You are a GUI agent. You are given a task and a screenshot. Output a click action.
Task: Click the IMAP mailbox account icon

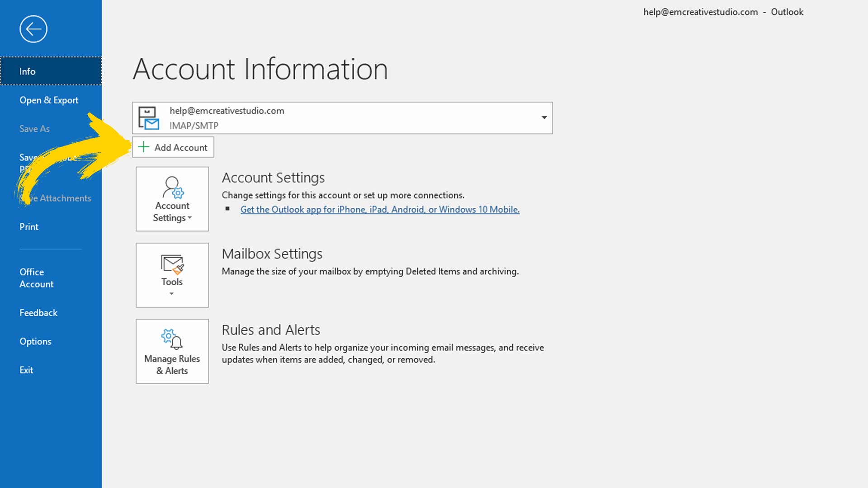coord(149,118)
